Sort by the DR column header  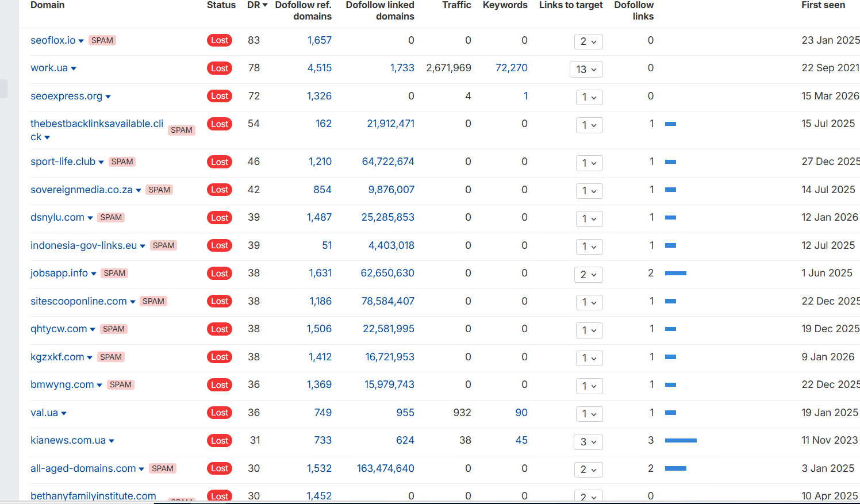coord(257,5)
